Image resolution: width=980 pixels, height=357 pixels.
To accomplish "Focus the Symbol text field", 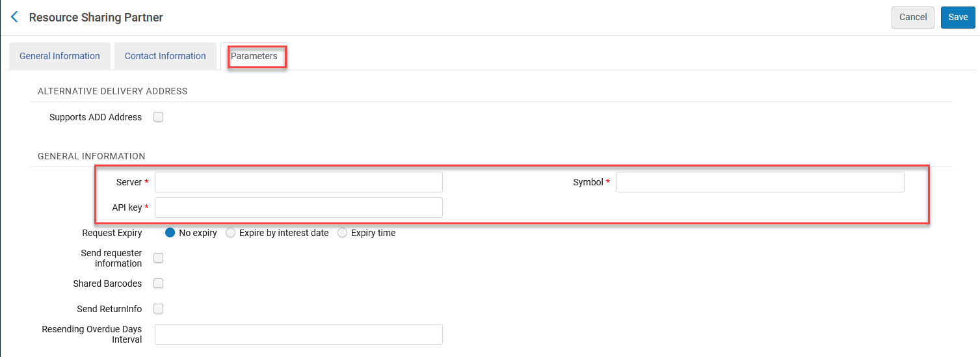I will click(760, 182).
